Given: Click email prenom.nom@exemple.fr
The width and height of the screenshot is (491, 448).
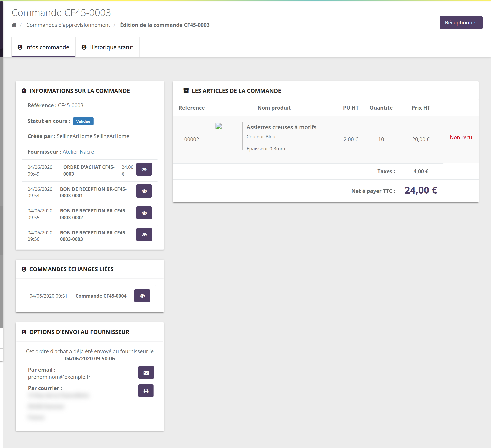Looking at the screenshot, I should (59, 377).
